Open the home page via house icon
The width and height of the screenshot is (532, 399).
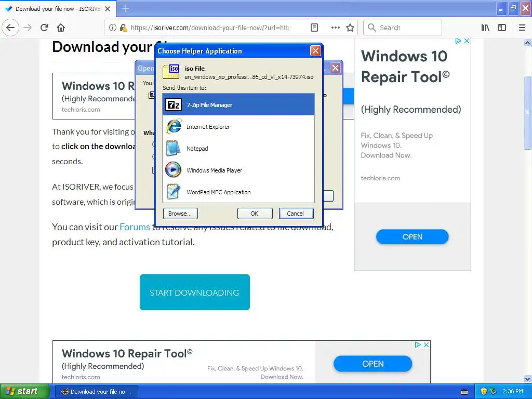[61, 28]
